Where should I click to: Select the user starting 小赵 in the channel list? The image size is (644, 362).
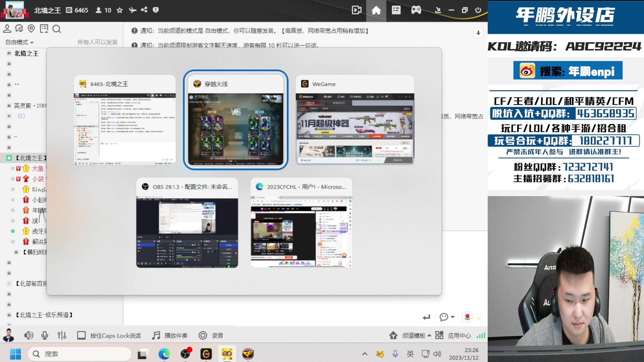tap(39, 200)
